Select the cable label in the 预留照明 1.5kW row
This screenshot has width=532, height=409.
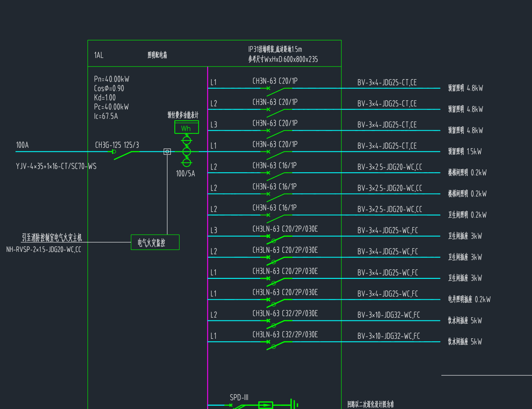pyautogui.click(x=387, y=146)
